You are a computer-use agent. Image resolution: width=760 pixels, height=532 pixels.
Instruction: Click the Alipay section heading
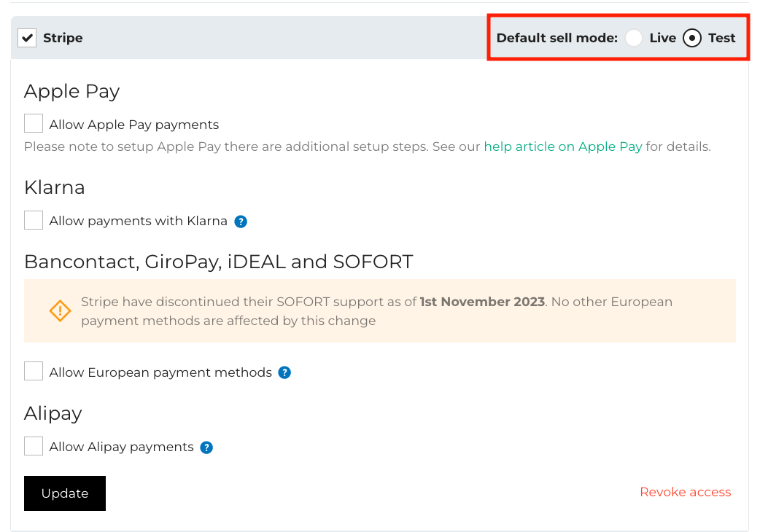tap(53, 413)
